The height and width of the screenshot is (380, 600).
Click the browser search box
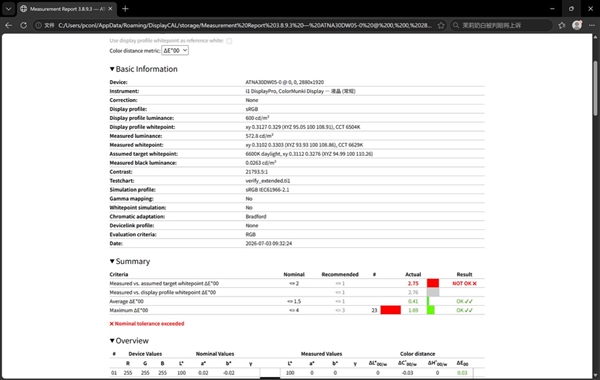501,25
